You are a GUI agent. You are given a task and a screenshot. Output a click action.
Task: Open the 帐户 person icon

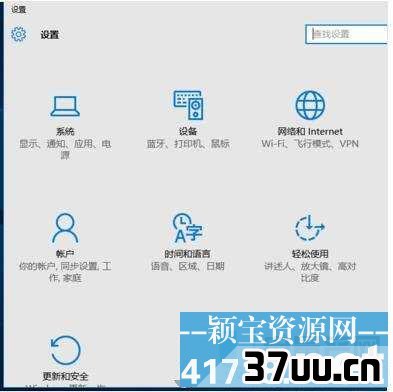point(65,228)
